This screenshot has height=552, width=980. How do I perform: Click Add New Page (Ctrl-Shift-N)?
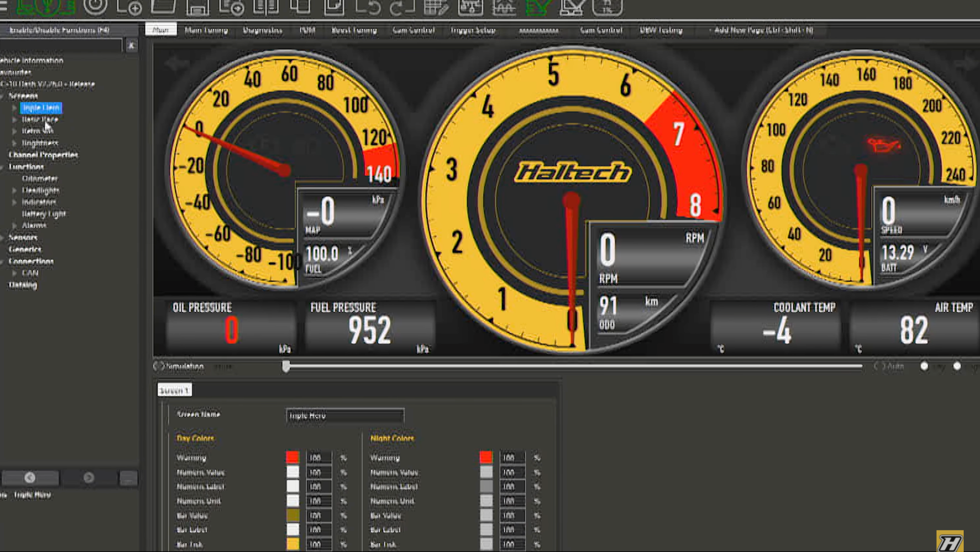tap(762, 30)
